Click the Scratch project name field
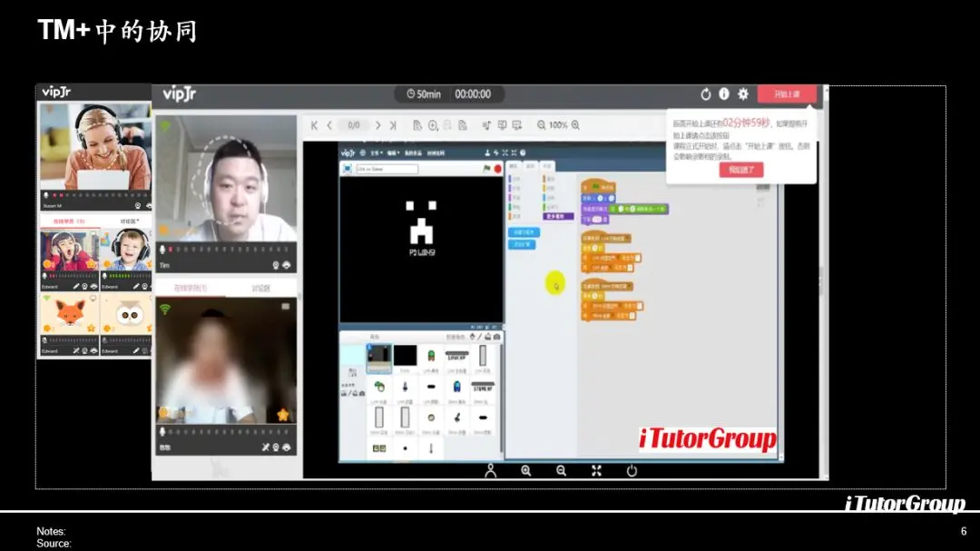 [x=387, y=169]
